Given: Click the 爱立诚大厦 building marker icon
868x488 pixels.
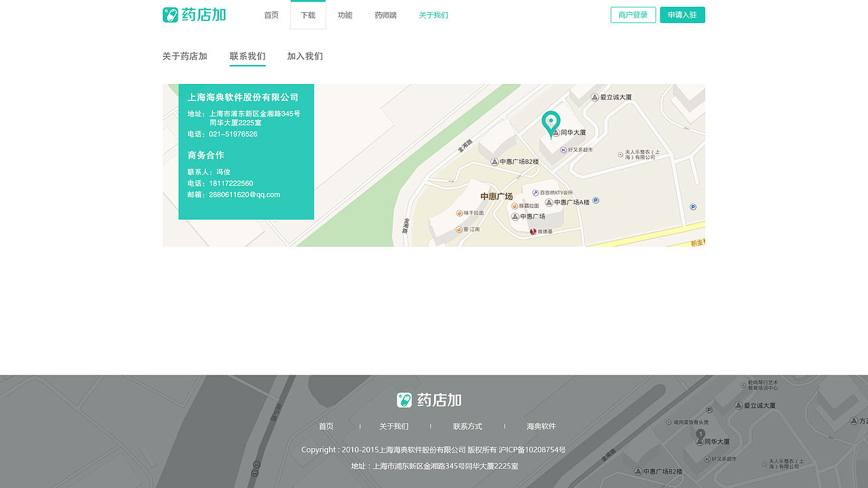Looking at the screenshot, I should click(595, 97).
